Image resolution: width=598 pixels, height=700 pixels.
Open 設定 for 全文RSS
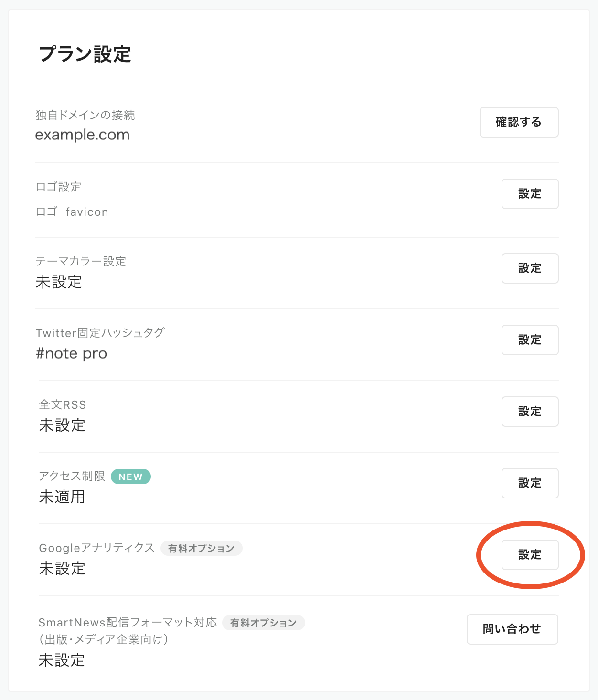click(530, 412)
